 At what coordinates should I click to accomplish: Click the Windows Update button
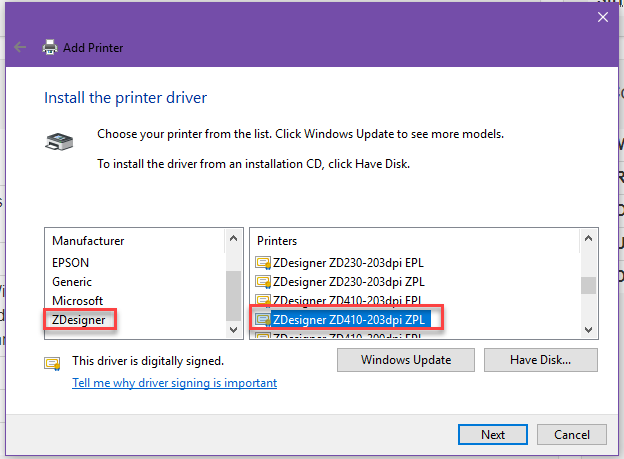pos(406,360)
